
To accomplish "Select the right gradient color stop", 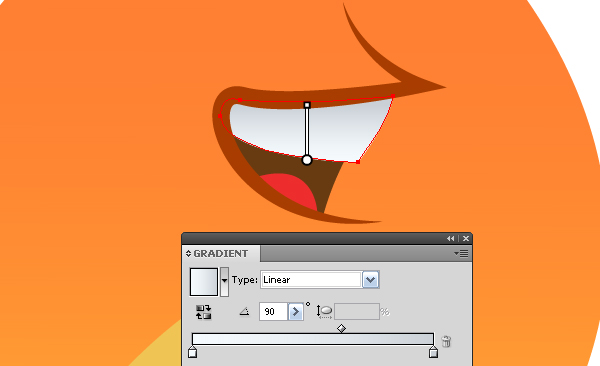I will coord(433,351).
